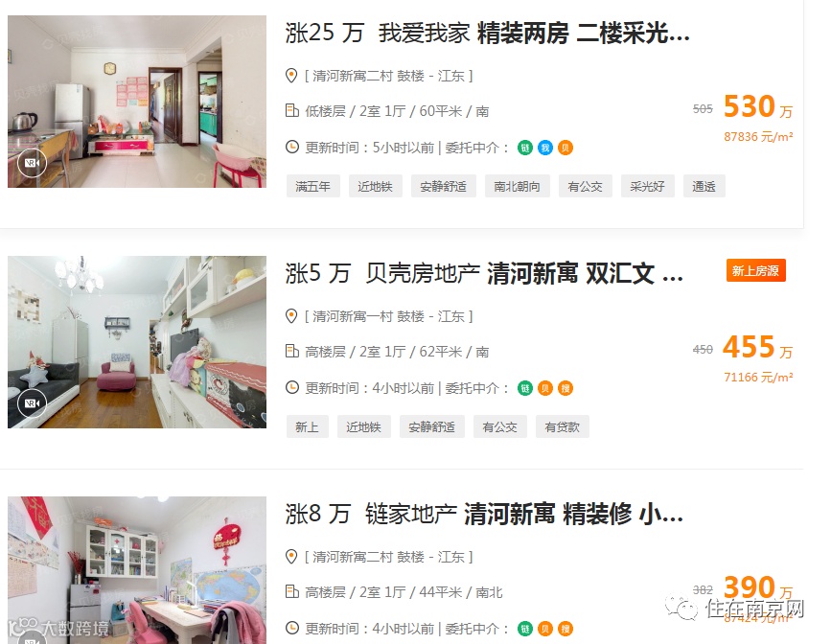The width and height of the screenshot is (831, 644).
Task: Open listing titled 涨8万 链家地产 清河新寓
Action: coord(484,514)
